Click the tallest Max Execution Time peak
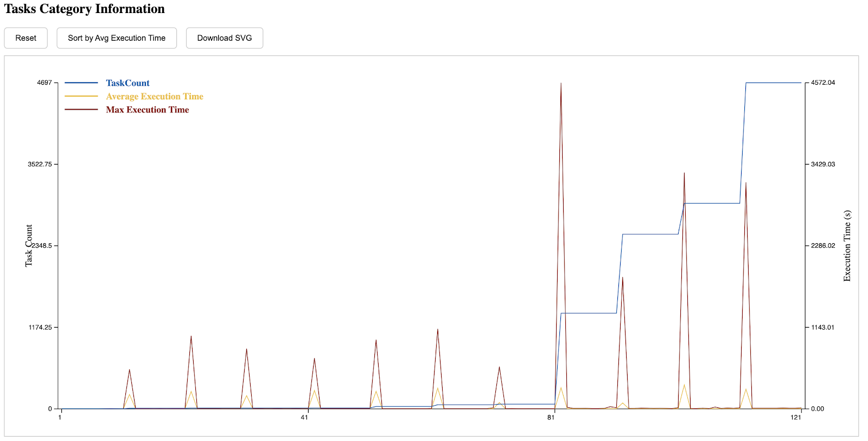 561,84
